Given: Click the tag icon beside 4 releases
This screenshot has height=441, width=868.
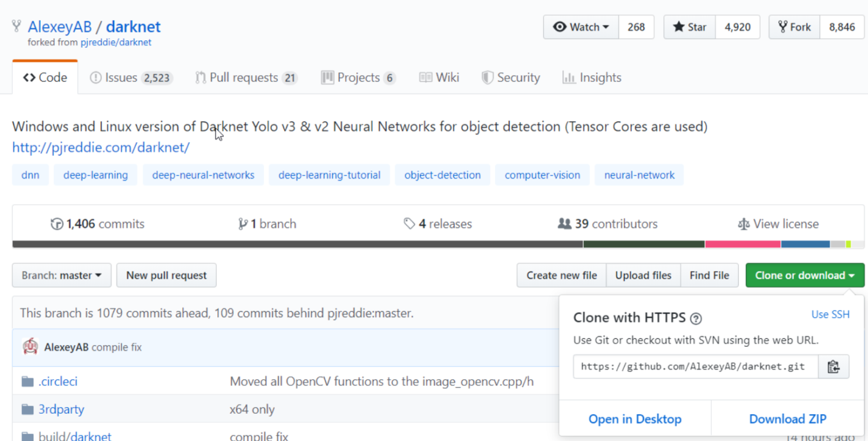Looking at the screenshot, I should point(410,224).
